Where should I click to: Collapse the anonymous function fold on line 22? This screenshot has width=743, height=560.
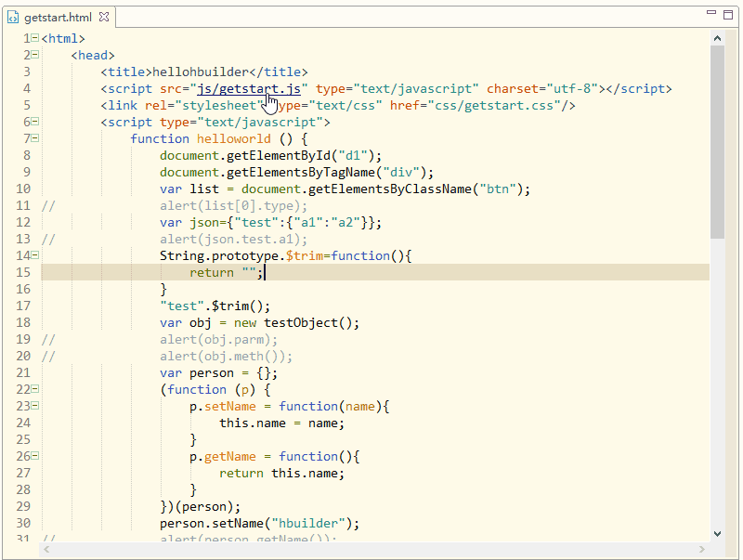(33, 389)
